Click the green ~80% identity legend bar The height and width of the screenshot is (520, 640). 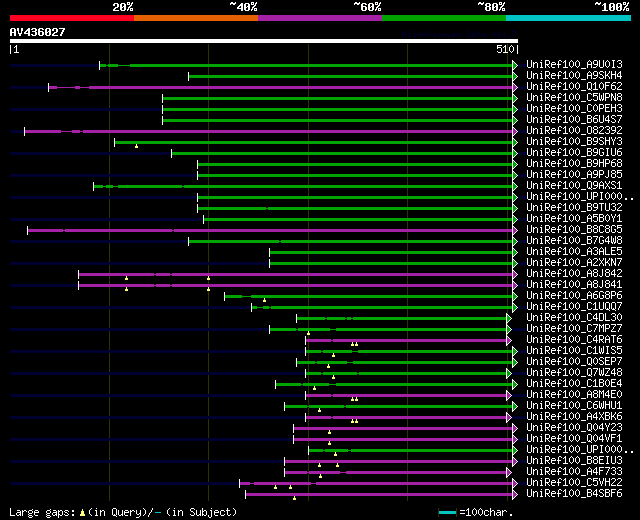(444, 18)
